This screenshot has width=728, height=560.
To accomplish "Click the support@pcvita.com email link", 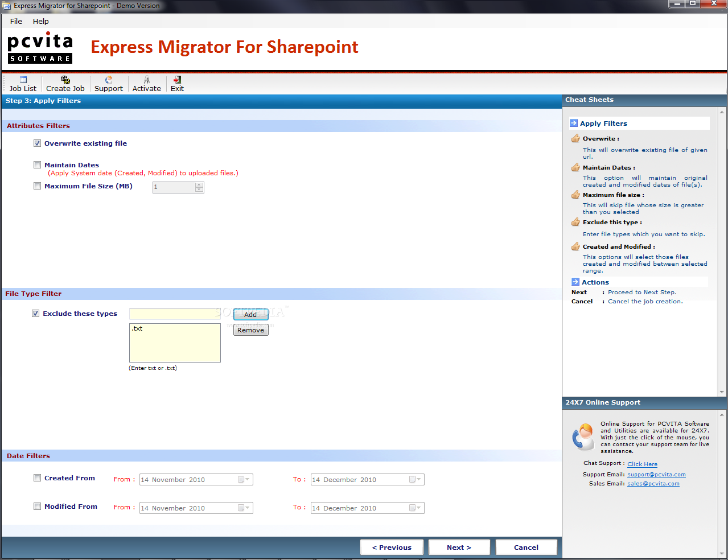I will coord(656,475).
